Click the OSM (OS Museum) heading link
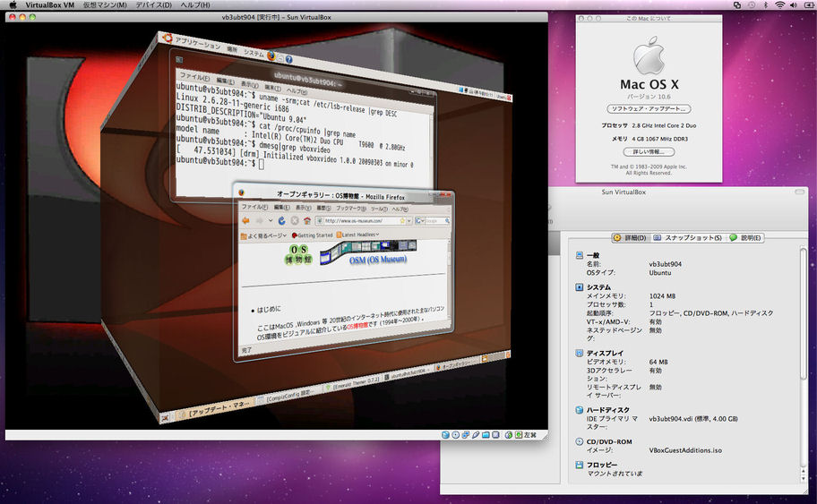Image resolution: width=817 pixels, height=504 pixels. 378,260
